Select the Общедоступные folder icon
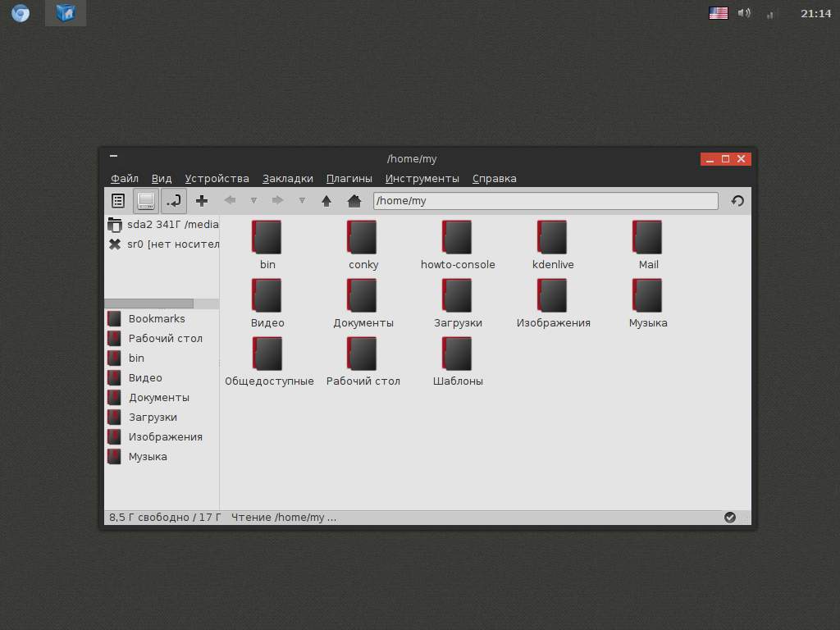The width and height of the screenshot is (840, 630). (x=267, y=354)
